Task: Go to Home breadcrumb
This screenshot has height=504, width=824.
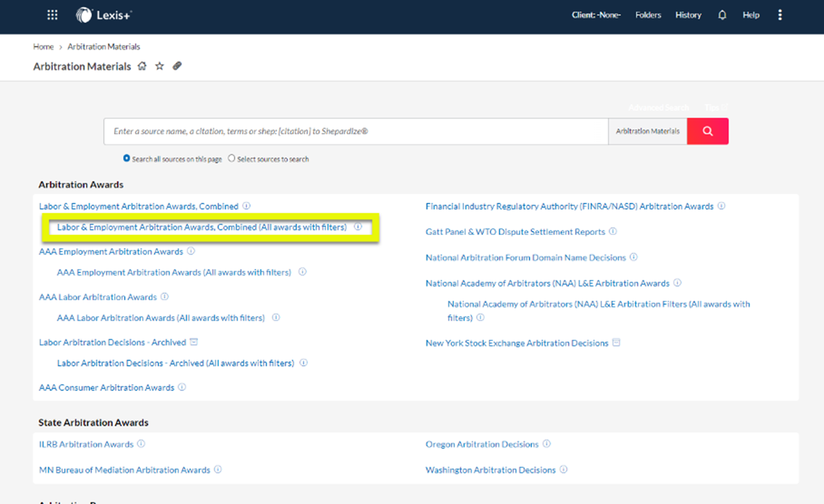Action: point(43,47)
